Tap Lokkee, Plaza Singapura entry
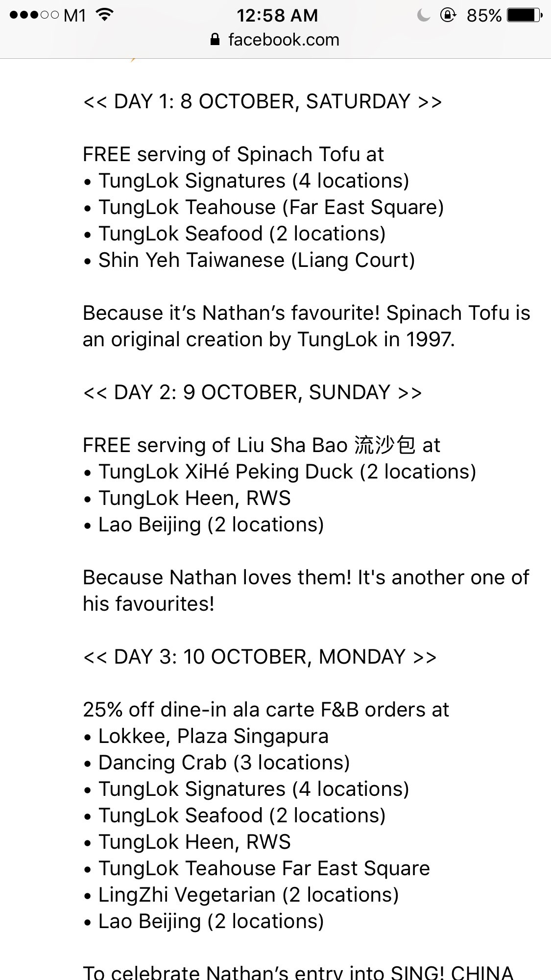Screen dimensions: 551x980 click(213, 736)
